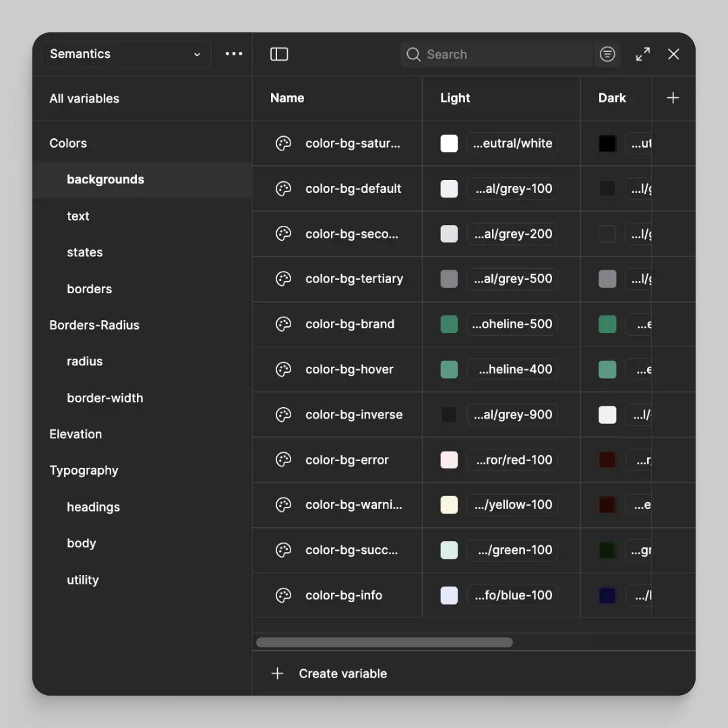Open the three-dots collection options menu
This screenshot has width=728, height=728.
pos(234,54)
